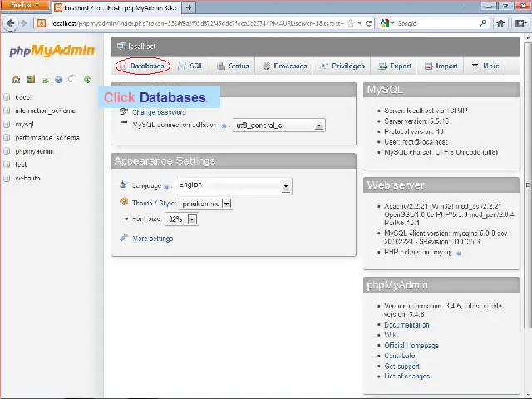
Task: Click the info icon beside Language label
Action: point(166,186)
